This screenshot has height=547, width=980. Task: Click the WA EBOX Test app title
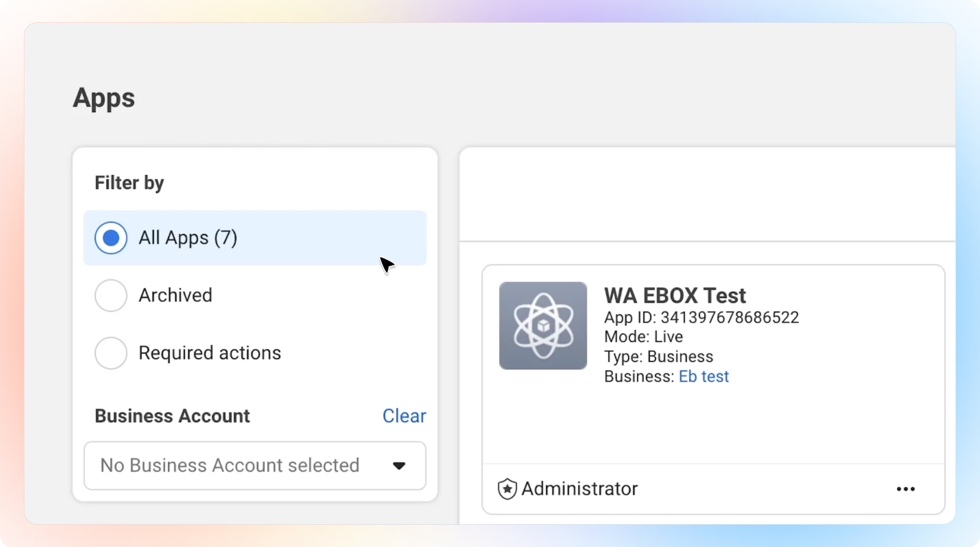675,296
